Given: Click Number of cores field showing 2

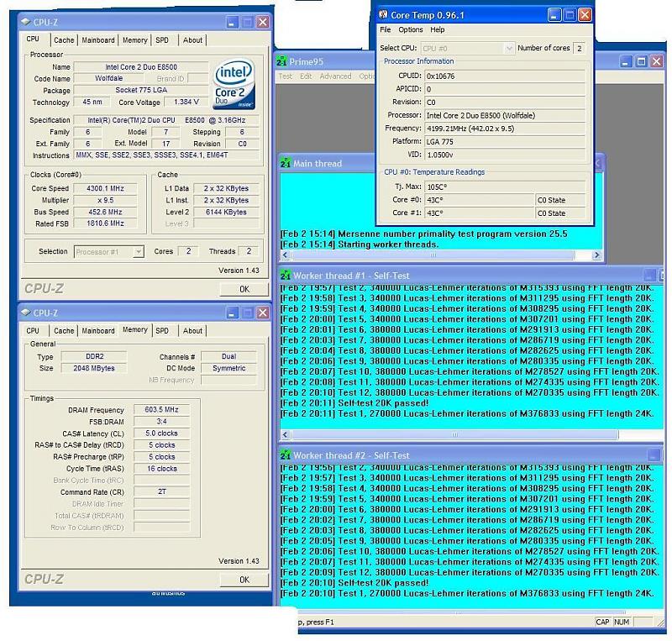Looking at the screenshot, I should pyautogui.click(x=580, y=49).
